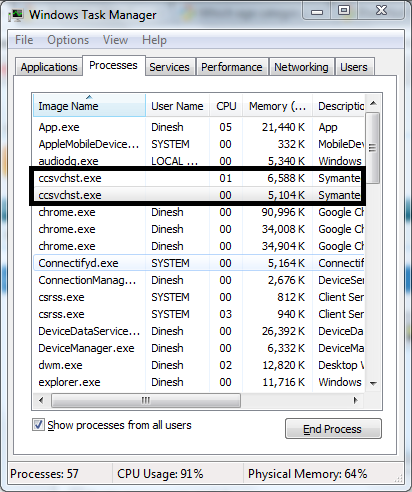Select csrss.exe using 812 K
The height and width of the screenshot is (492, 412).
[199, 297]
